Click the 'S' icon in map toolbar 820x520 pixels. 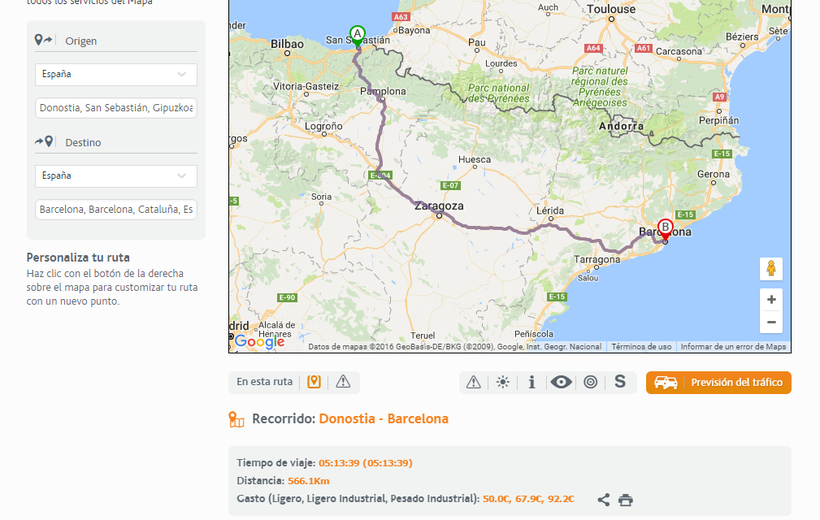[x=620, y=382]
